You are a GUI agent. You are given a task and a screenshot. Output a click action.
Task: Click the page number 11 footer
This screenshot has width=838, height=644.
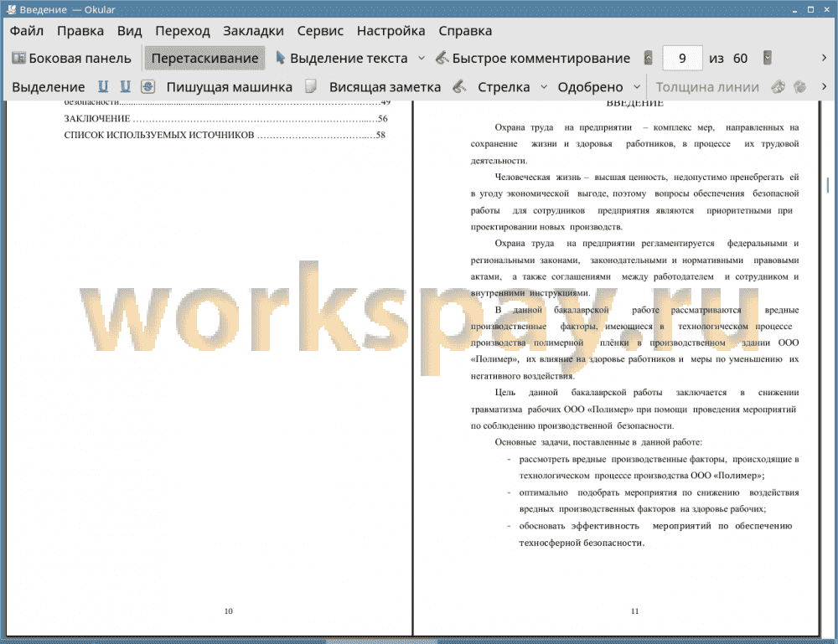(635, 611)
